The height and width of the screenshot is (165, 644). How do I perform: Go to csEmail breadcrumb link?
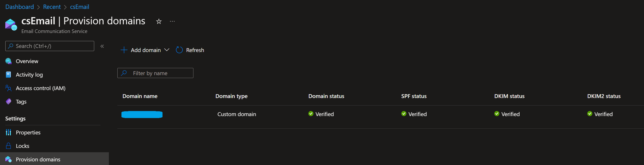(x=79, y=7)
